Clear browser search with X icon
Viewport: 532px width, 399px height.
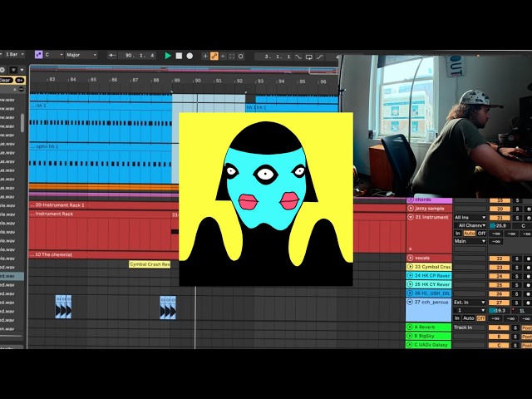(2, 70)
